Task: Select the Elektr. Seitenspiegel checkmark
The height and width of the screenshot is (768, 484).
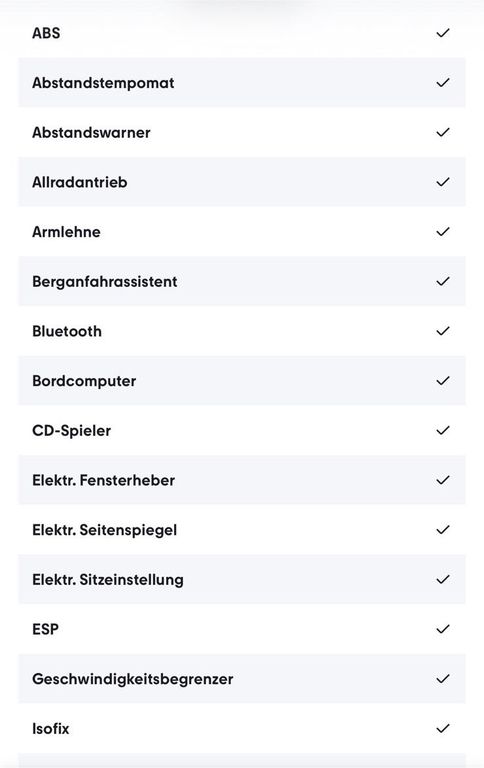Action: 442,530
